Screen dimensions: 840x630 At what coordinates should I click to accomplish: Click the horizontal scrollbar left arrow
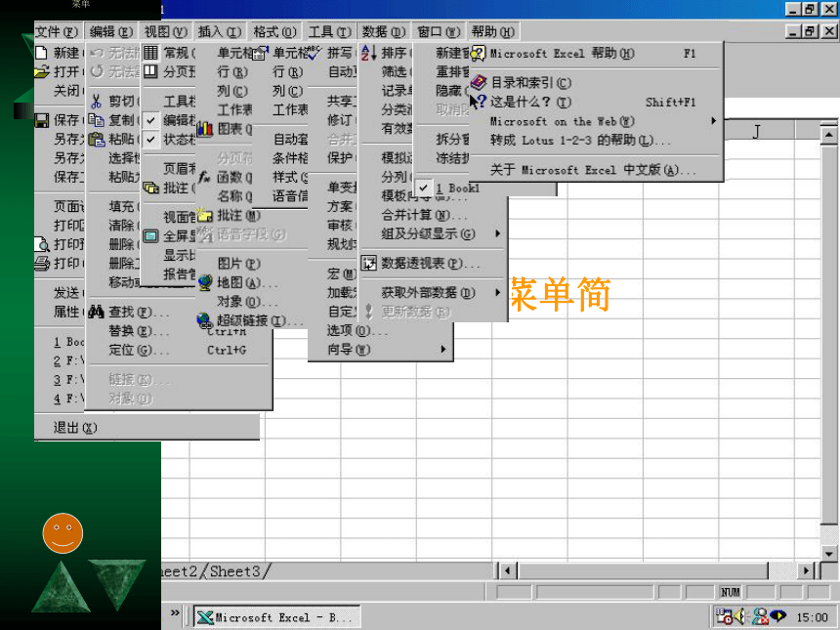point(508,571)
